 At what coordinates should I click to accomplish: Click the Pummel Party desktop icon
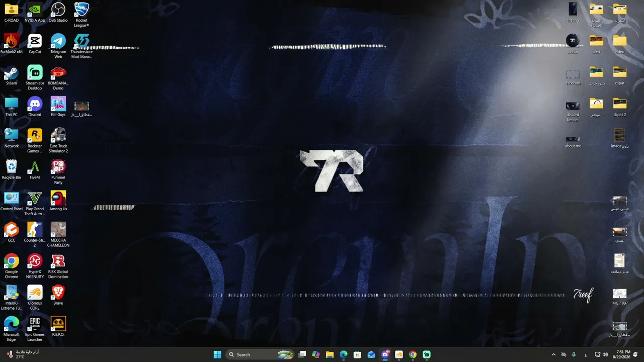coord(58,172)
